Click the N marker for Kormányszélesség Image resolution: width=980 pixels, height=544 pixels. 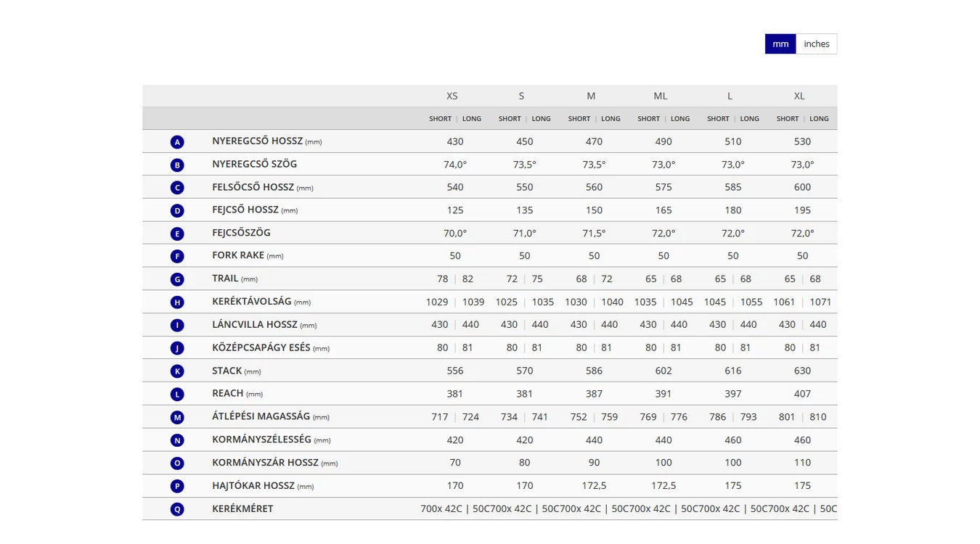[x=177, y=440]
